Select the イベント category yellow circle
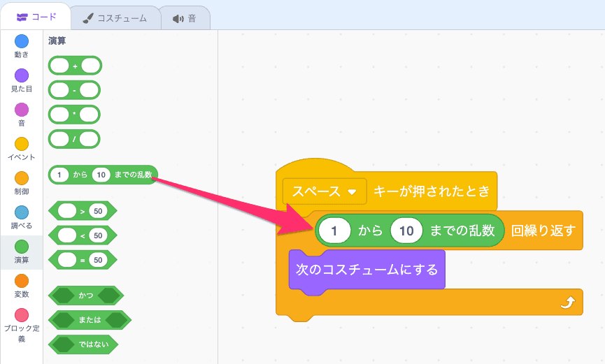Viewport: 605px width, 364px height. click(x=22, y=144)
